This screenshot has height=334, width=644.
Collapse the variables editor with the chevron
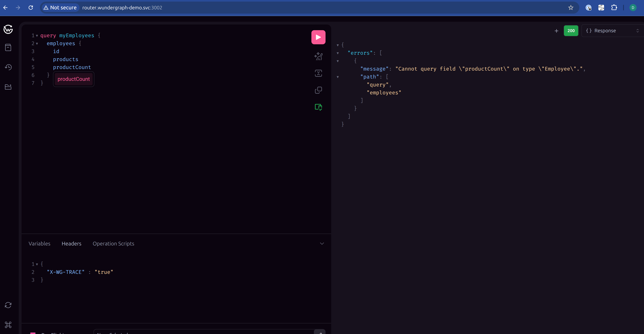coord(322,244)
